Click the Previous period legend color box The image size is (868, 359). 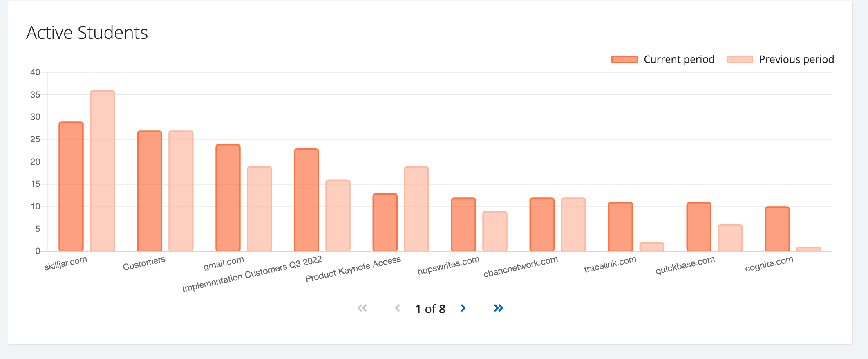pos(740,59)
